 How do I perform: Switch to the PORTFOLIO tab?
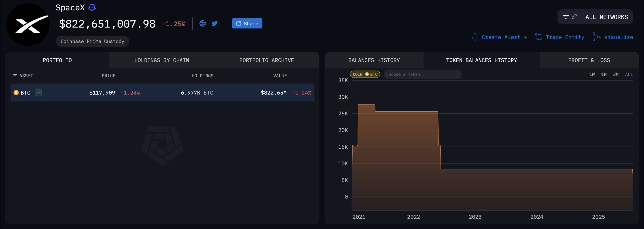point(57,60)
